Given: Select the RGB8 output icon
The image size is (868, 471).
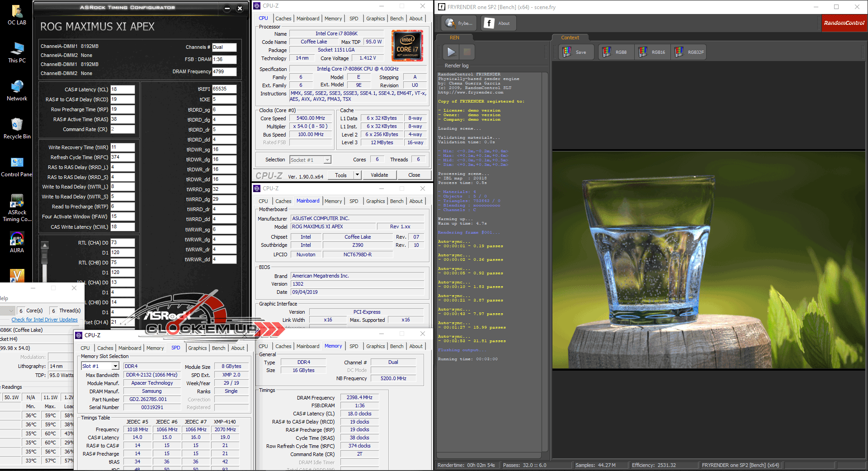Looking at the screenshot, I should (614, 52).
